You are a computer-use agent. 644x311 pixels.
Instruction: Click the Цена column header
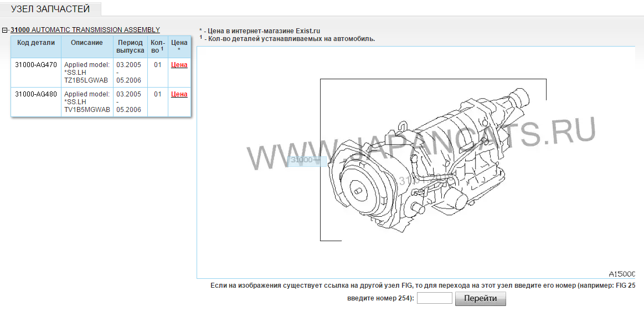click(x=179, y=47)
